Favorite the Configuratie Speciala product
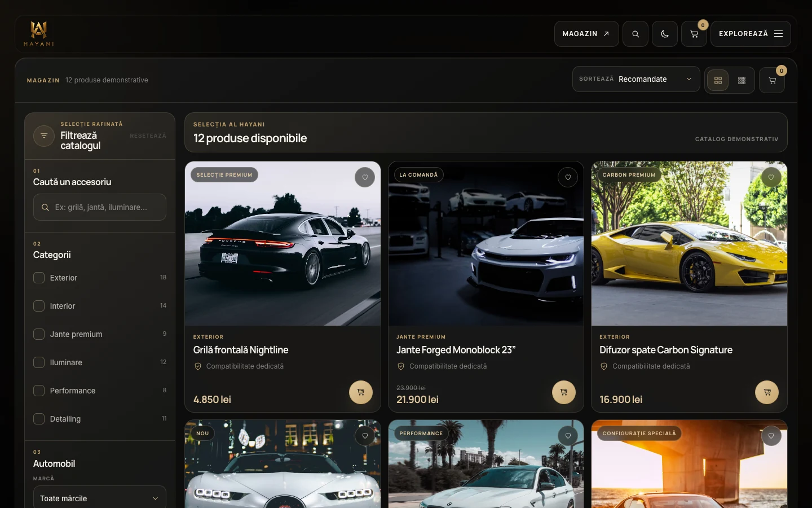Viewport: 812px width, 508px height. tap(771, 436)
